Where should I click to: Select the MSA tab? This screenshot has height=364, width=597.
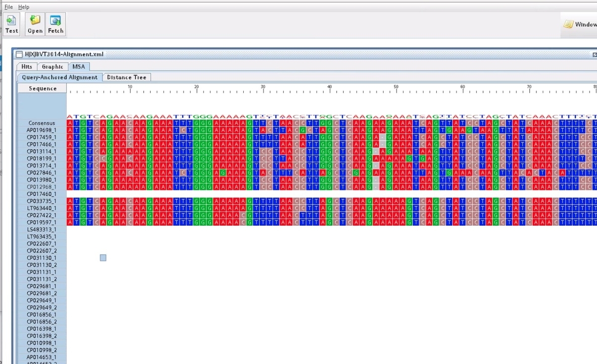79,67
